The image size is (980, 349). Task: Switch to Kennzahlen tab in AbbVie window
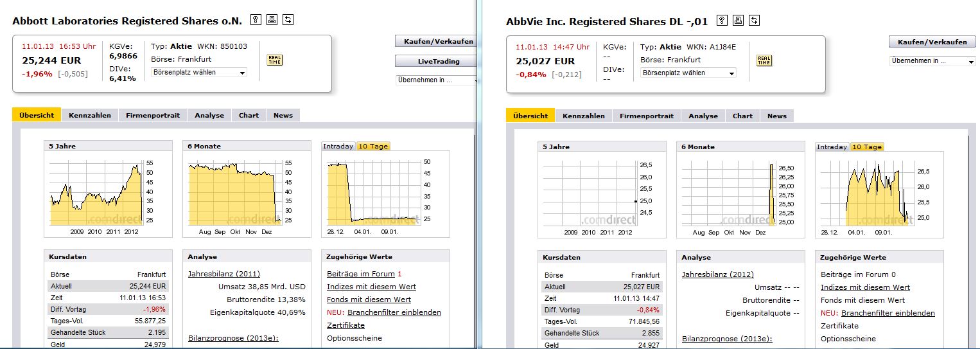click(x=584, y=116)
